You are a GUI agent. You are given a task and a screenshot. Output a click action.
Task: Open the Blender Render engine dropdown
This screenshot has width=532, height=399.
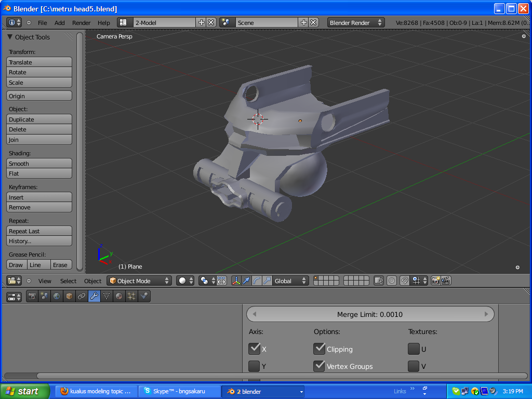[x=356, y=22]
